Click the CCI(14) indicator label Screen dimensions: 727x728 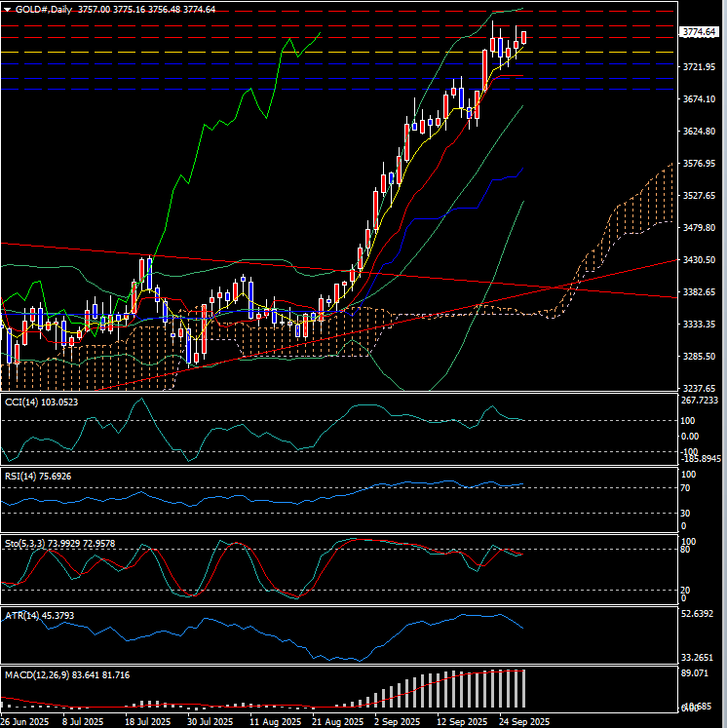coord(41,402)
